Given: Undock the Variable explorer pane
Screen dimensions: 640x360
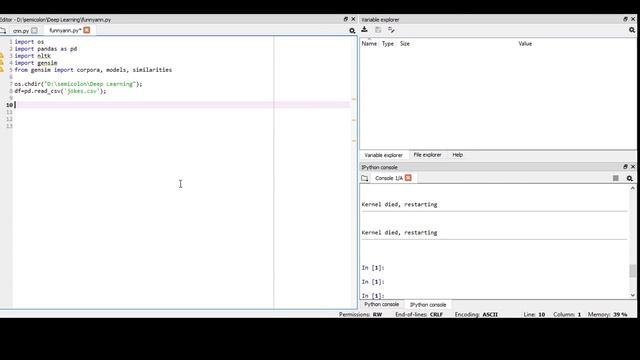Looking at the screenshot, I should point(625,19).
